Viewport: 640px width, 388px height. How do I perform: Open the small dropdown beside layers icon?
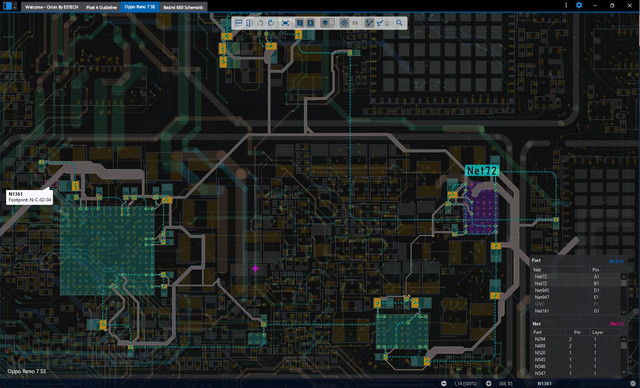click(331, 24)
